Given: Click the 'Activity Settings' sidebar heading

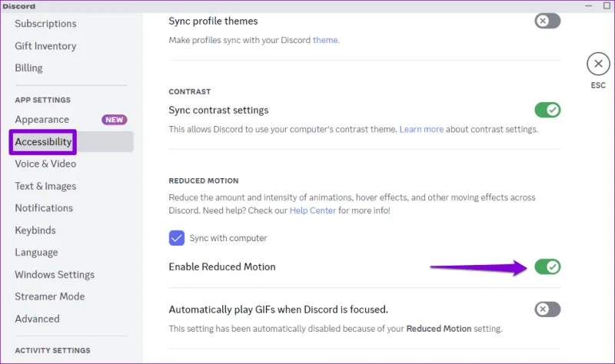Looking at the screenshot, I should point(52,350).
